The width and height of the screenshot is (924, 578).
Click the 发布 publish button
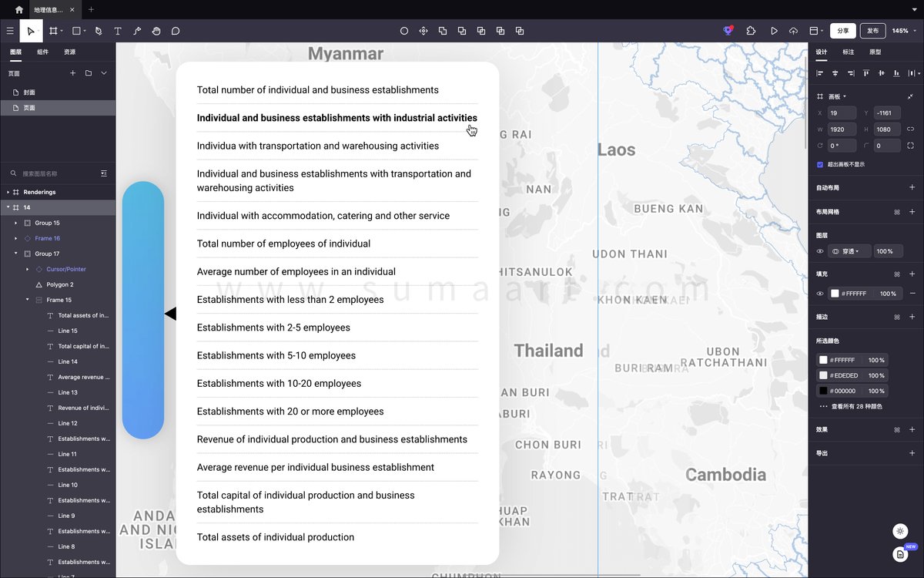872,31
